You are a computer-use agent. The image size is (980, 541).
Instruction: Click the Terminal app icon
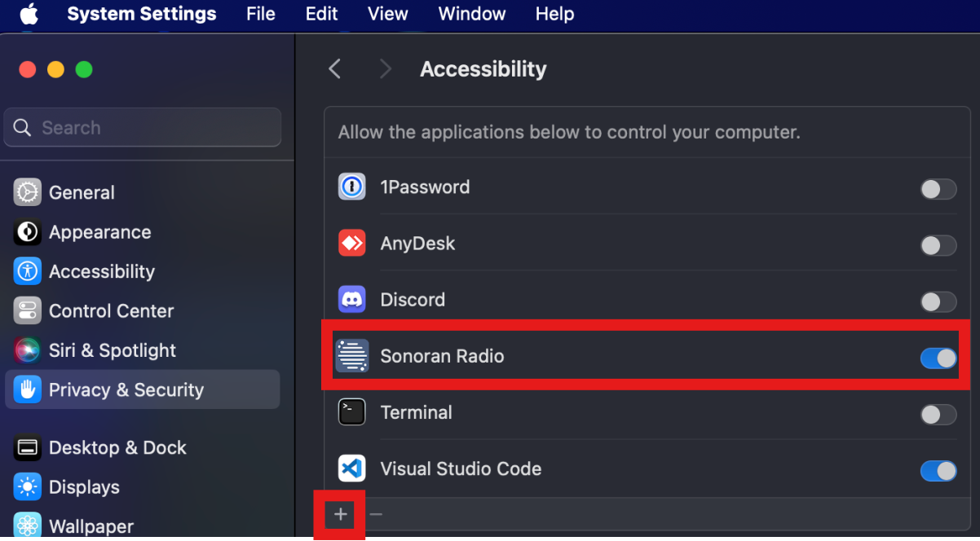pos(352,412)
